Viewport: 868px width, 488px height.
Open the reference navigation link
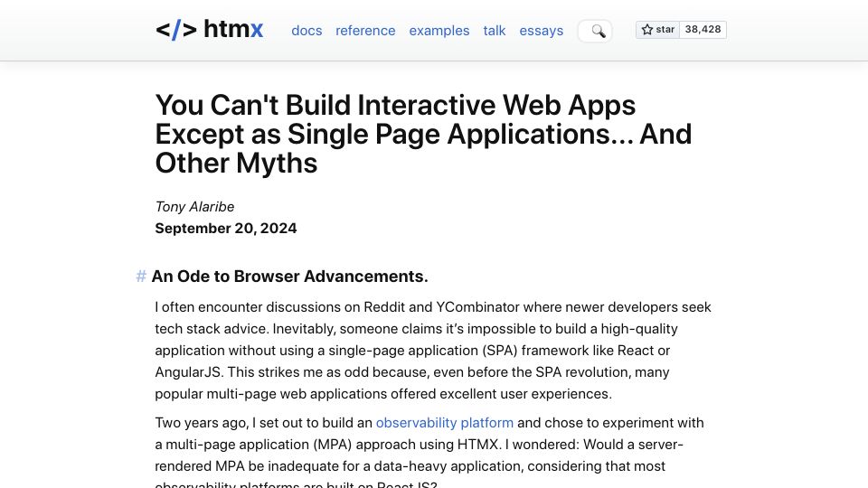pyautogui.click(x=365, y=31)
